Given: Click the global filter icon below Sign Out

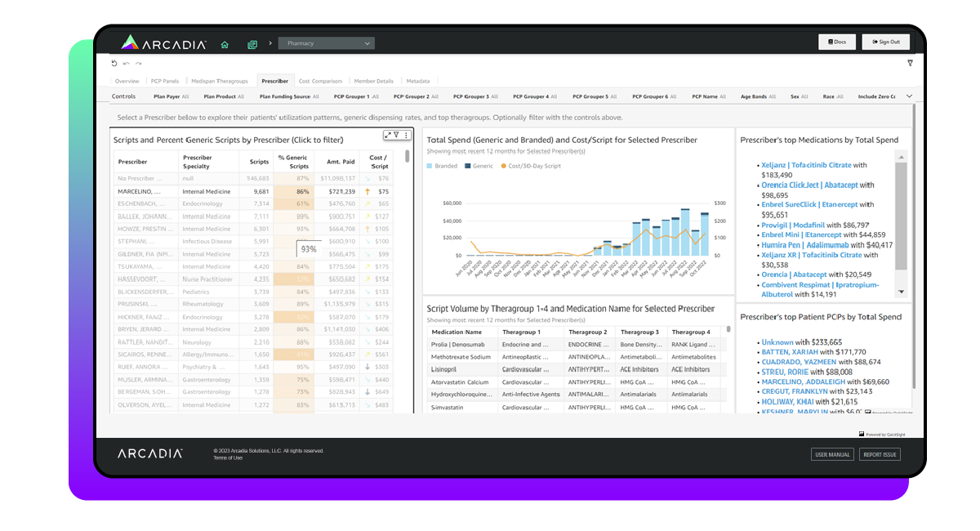Looking at the screenshot, I should [910, 62].
